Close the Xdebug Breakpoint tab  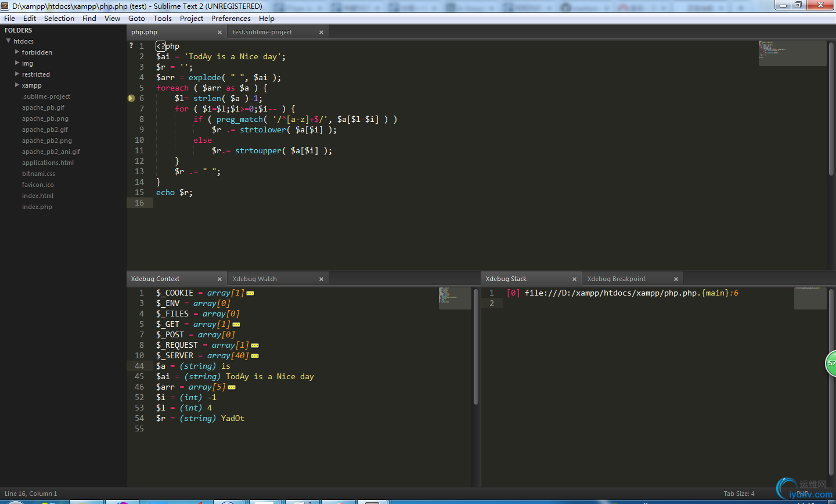click(x=676, y=279)
